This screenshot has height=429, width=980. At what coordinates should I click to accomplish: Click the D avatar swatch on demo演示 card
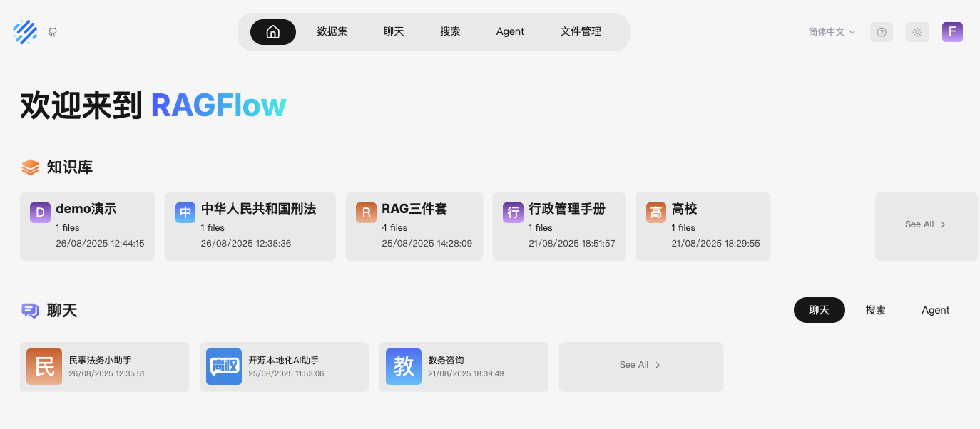coord(39,212)
